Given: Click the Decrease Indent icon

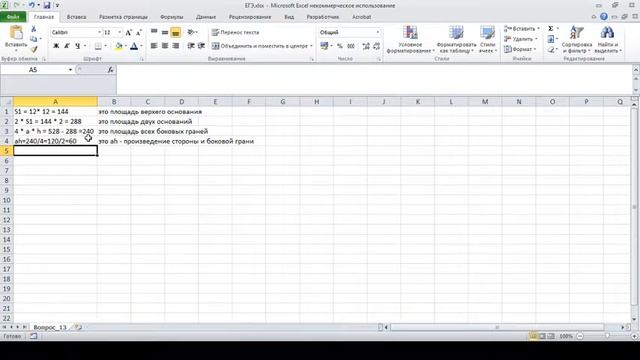Looking at the screenshot, I should coord(191,46).
